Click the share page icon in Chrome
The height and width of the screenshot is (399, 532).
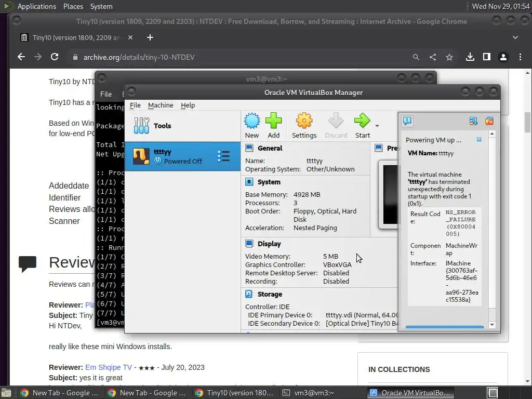click(x=433, y=57)
